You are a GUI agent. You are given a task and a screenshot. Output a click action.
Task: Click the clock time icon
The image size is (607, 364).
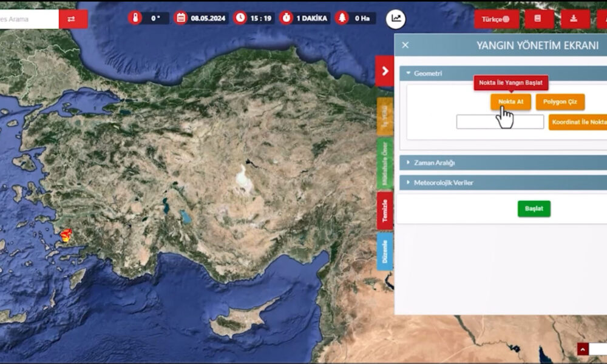point(240,18)
